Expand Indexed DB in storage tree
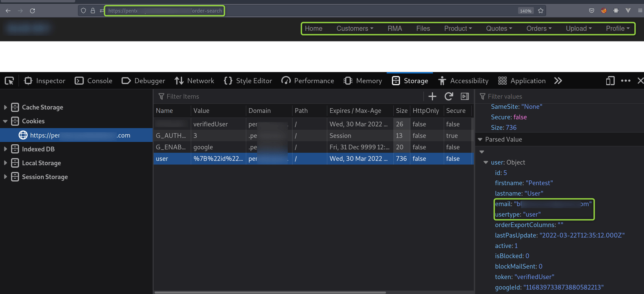The image size is (644, 294). tap(5, 149)
